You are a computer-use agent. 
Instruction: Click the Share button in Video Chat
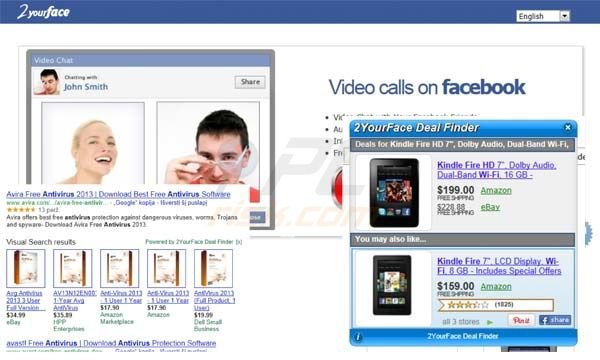[250, 82]
